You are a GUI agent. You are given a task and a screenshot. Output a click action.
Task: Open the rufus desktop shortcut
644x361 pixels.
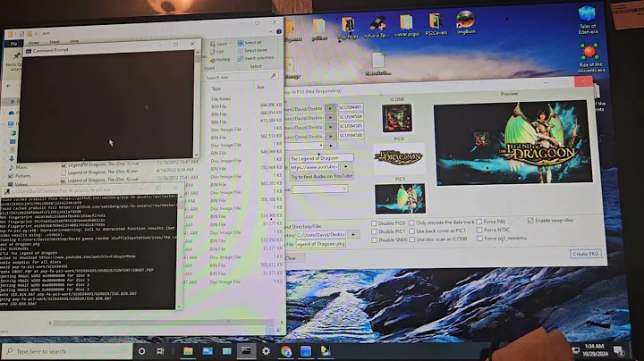[377, 27]
